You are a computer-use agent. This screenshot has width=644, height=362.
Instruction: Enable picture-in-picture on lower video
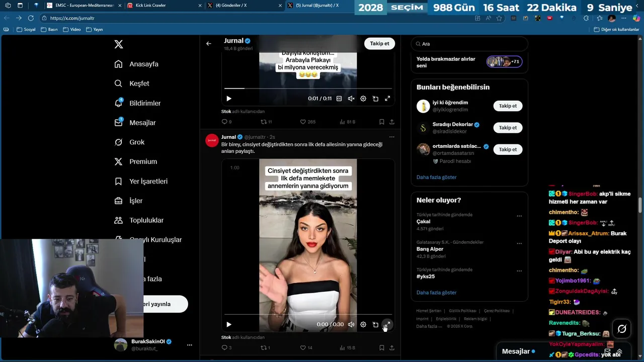(x=375, y=324)
